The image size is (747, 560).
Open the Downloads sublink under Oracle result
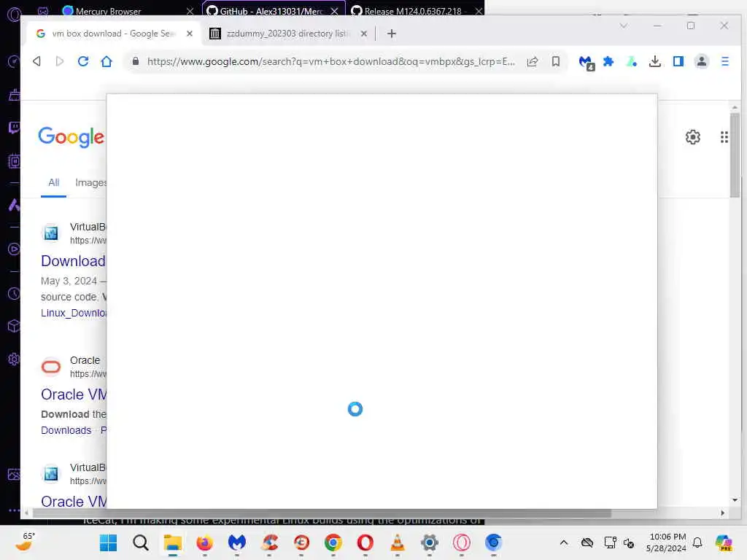click(x=66, y=430)
